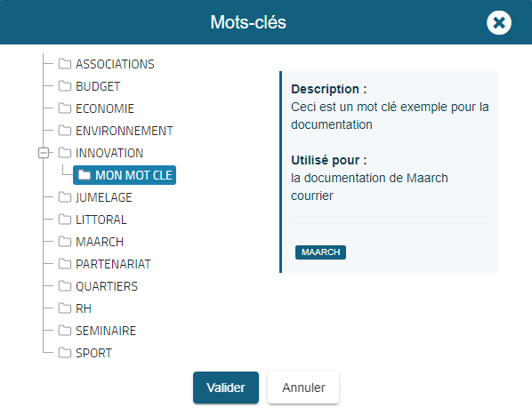This screenshot has height=408, width=532.
Task: Select the INNOVATION keyword
Action: coord(109,153)
